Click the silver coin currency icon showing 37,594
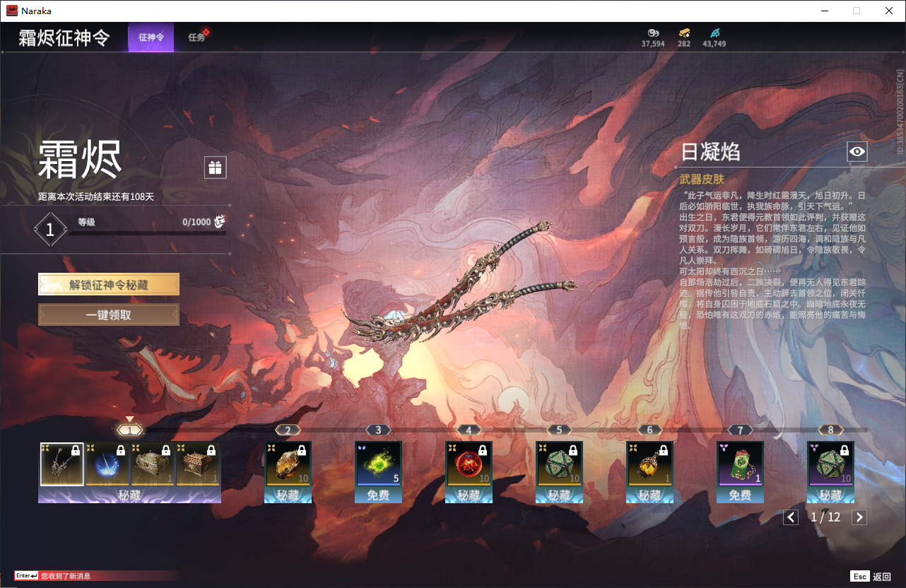This screenshot has height=588, width=906. pyautogui.click(x=653, y=33)
